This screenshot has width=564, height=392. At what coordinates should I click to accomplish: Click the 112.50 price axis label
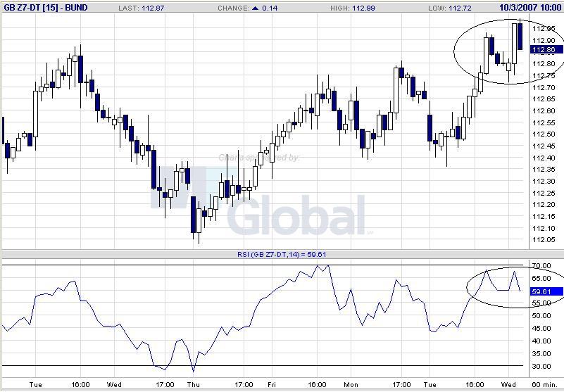[x=544, y=134]
